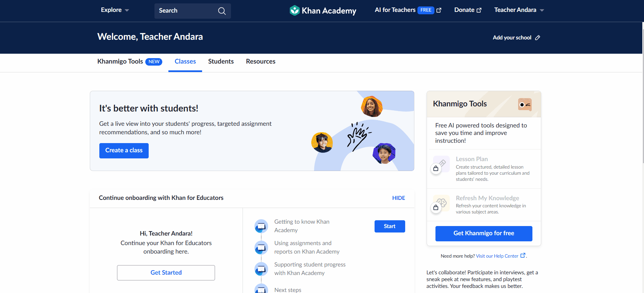This screenshot has height=293, width=644.
Task: Hide the onboarding panel
Action: click(398, 198)
